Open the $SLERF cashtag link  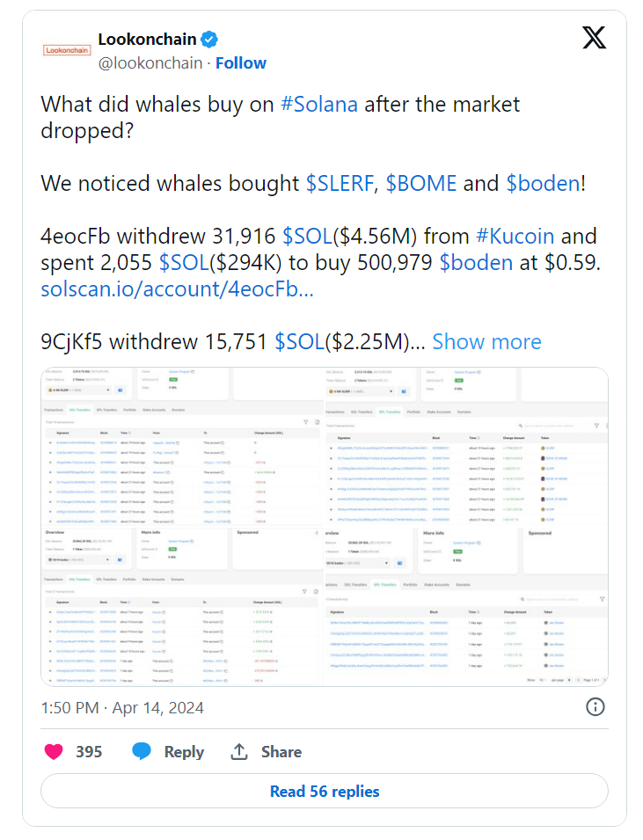[x=340, y=184]
